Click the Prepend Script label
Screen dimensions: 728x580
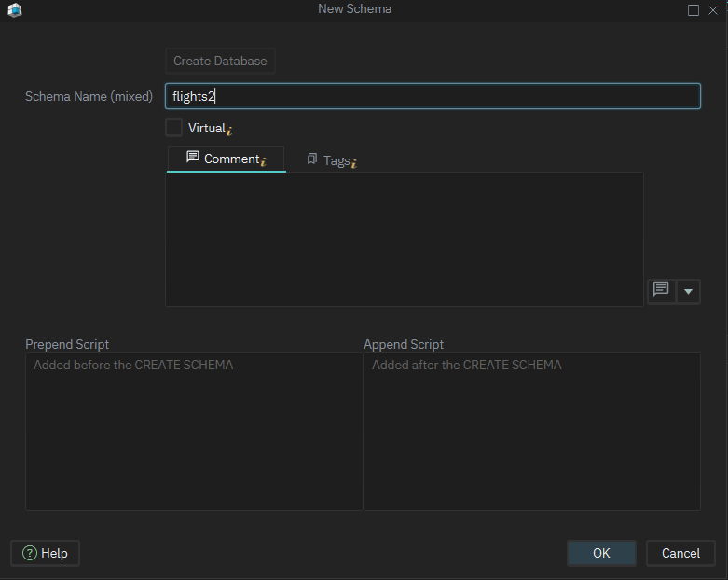coord(67,345)
